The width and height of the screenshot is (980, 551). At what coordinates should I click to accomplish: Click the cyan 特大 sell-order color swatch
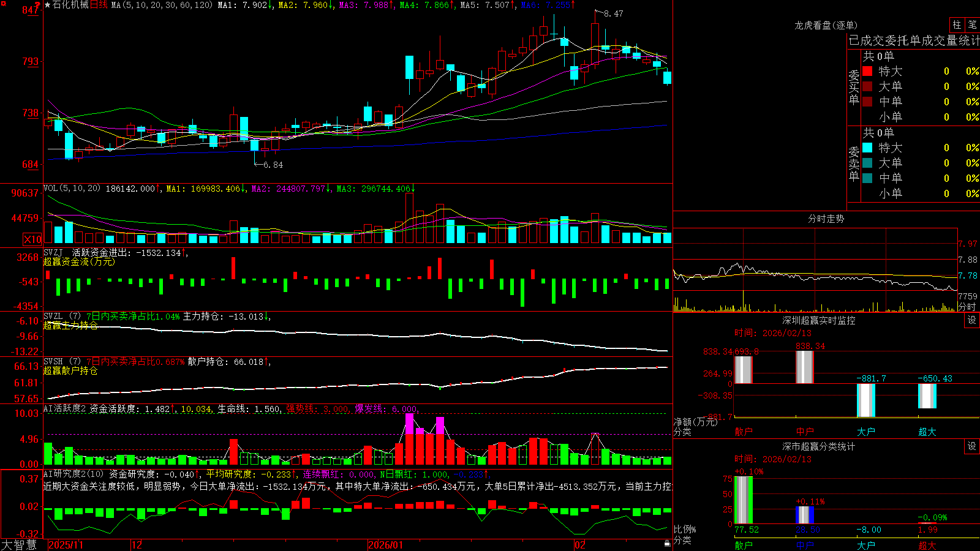867,148
